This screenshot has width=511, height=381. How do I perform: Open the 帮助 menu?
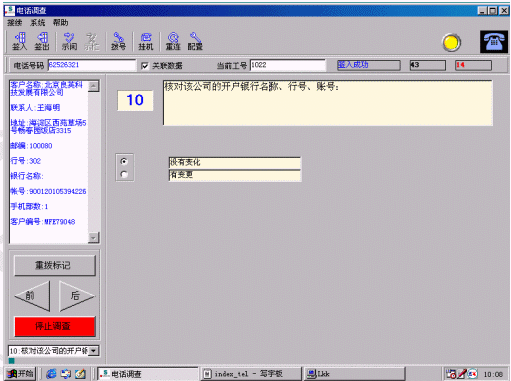click(x=60, y=23)
